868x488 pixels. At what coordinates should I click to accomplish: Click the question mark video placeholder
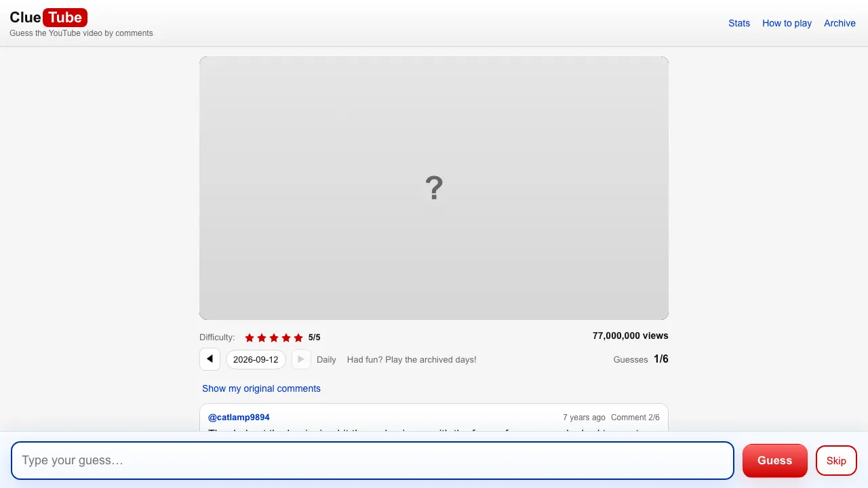434,188
